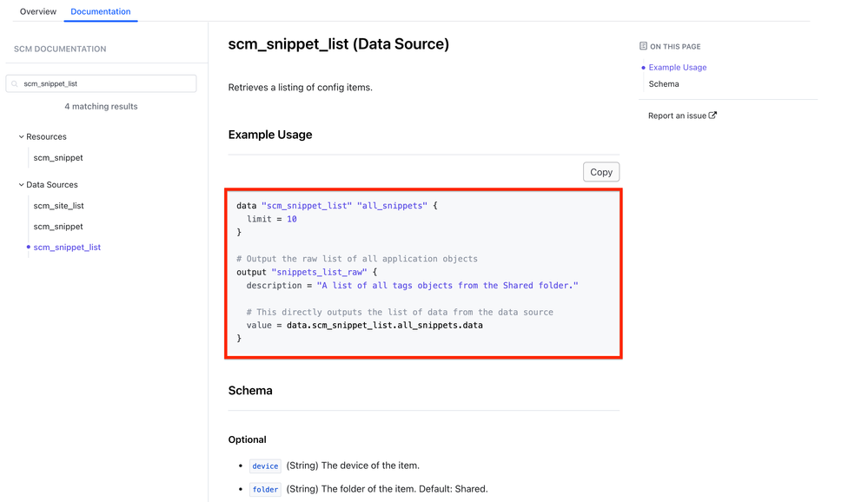Open the Overview tab
Image resolution: width=868 pixels, height=502 pixels.
pyautogui.click(x=37, y=11)
